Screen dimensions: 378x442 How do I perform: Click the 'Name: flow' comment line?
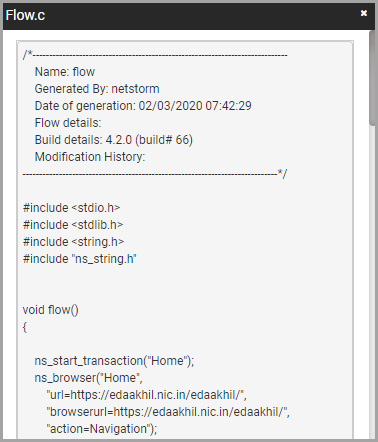[x=65, y=72]
